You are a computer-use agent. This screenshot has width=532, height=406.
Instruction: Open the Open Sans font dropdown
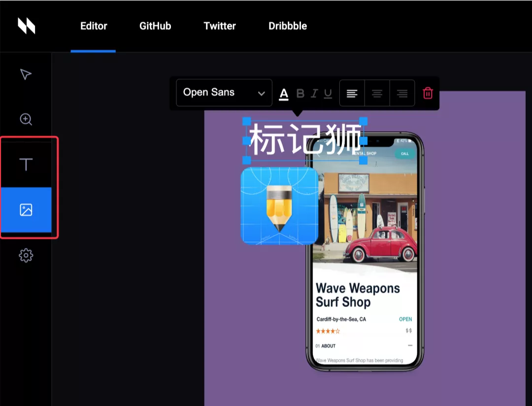pos(224,93)
